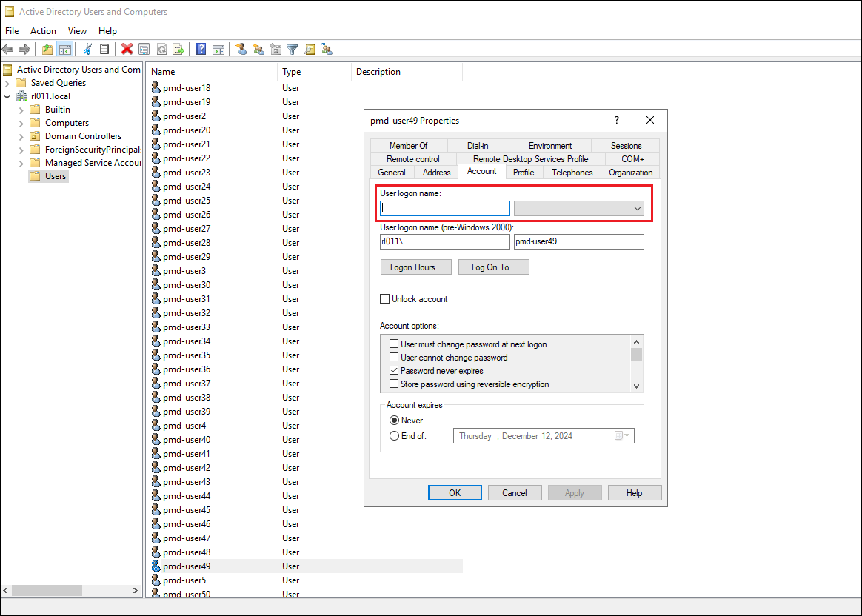862x616 pixels.
Task: Select the Users container in tree
Action: coord(48,176)
